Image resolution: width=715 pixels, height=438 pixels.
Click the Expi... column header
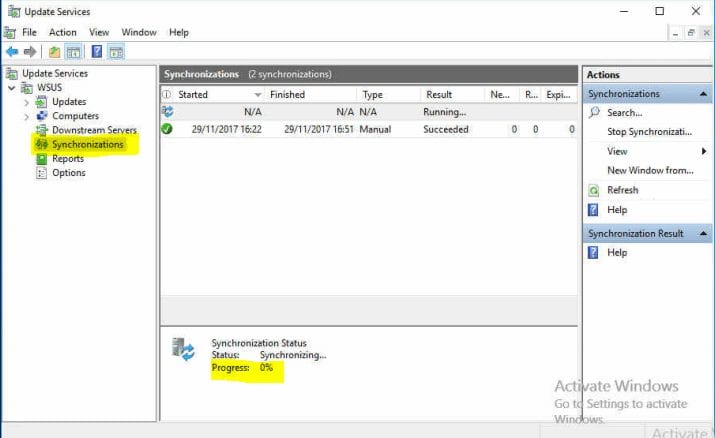click(x=560, y=94)
